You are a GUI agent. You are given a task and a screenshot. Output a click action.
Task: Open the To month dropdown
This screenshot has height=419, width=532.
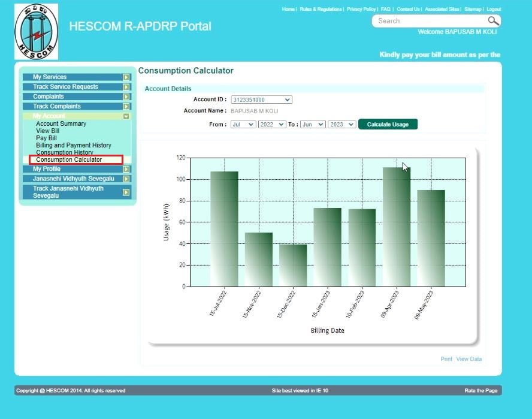[313, 124]
